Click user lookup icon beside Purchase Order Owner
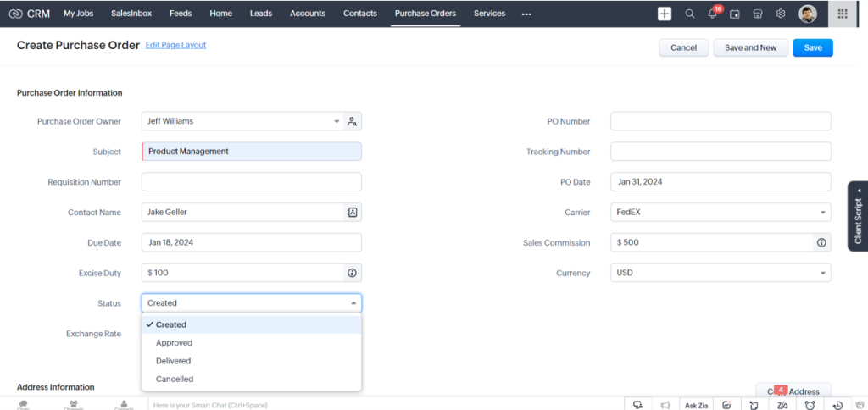Viewport: 868px width, 410px height. coord(352,122)
